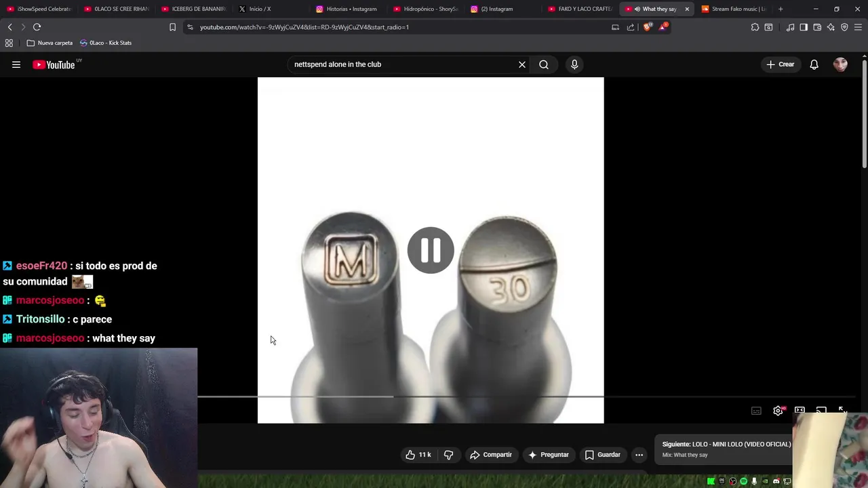Image resolution: width=868 pixels, height=488 pixels.
Task: Open the Brave VPN shield icon
Action: pyautogui.click(x=844, y=27)
